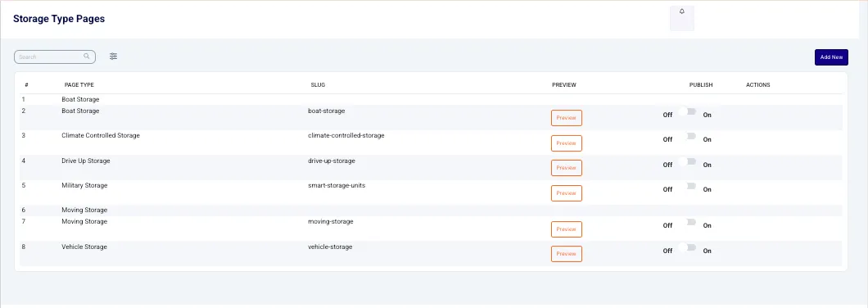Viewport: 868px width, 308px height.
Task: Select Military Storage page type
Action: (x=84, y=185)
